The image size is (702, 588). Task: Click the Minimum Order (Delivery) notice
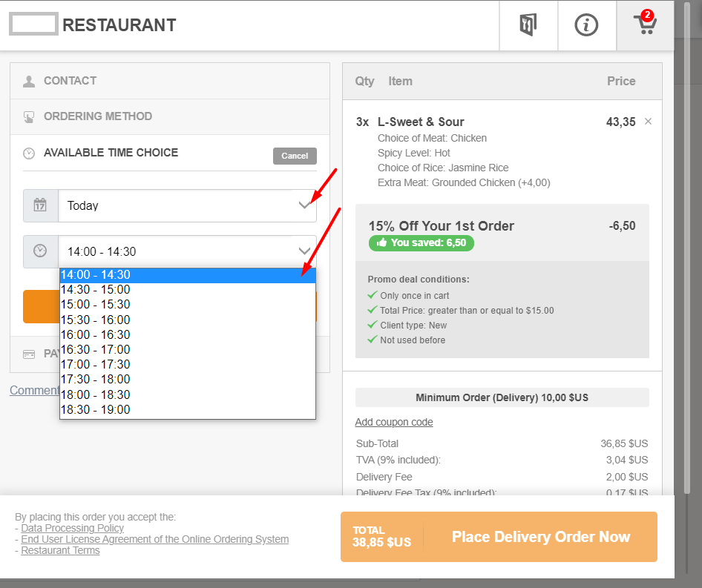pyautogui.click(x=502, y=397)
